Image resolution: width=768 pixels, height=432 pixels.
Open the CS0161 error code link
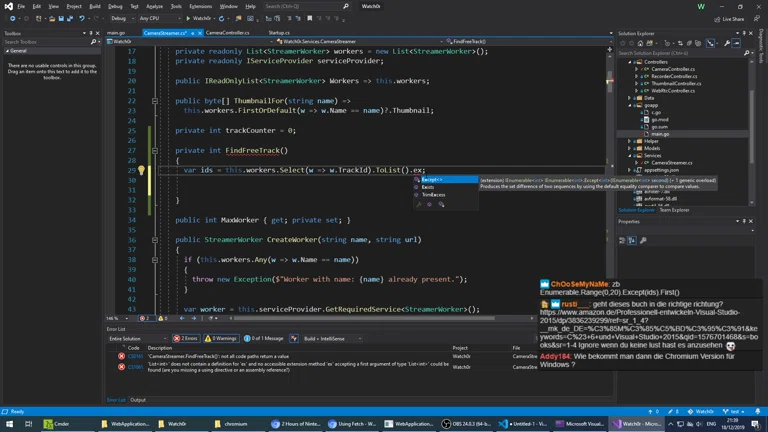(135, 357)
